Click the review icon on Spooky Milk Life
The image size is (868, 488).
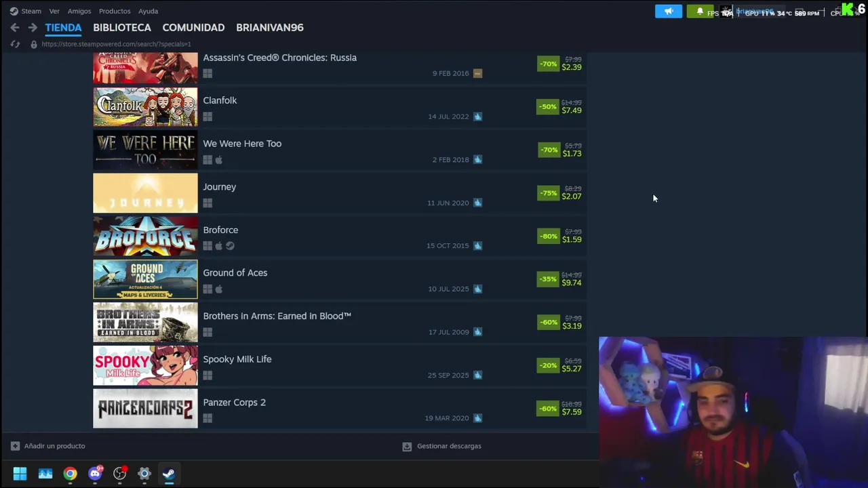pyautogui.click(x=477, y=375)
